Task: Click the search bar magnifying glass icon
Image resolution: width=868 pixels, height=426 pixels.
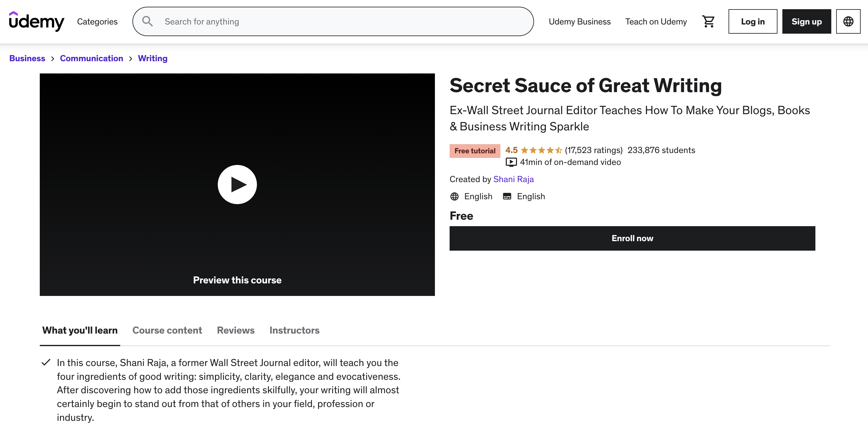Action: pos(147,21)
